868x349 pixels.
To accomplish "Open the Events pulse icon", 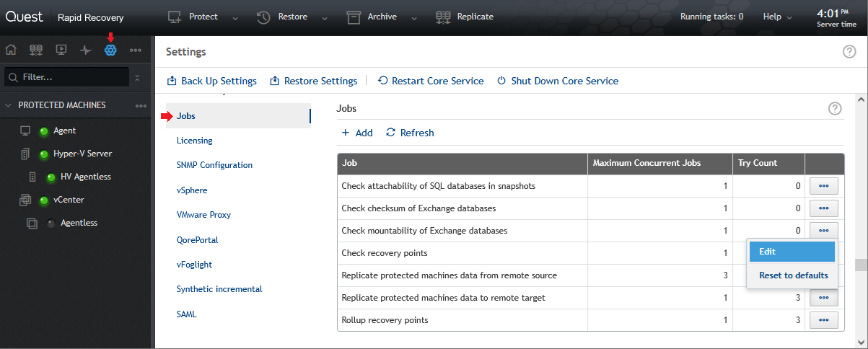I will tap(86, 50).
